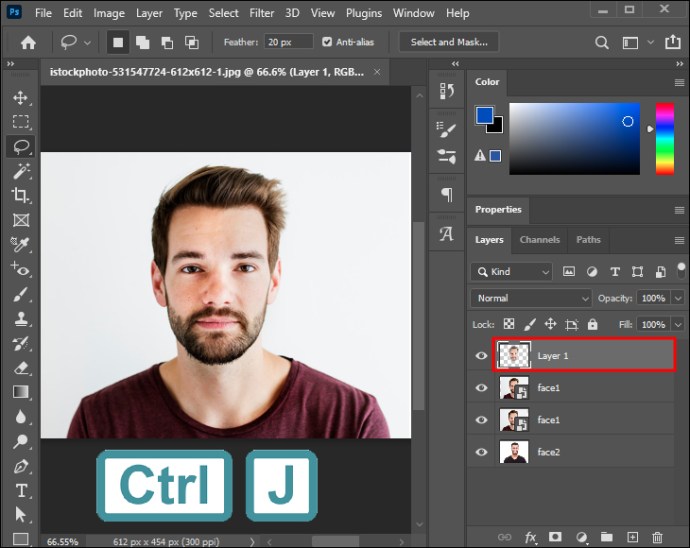
Task: Select the Crop tool
Action: pos(20,195)
